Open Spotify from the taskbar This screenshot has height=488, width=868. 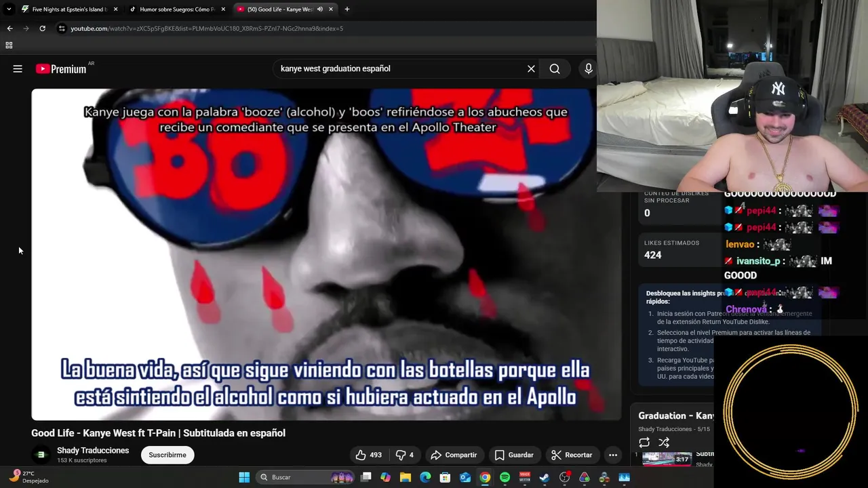tap(505, 477)
